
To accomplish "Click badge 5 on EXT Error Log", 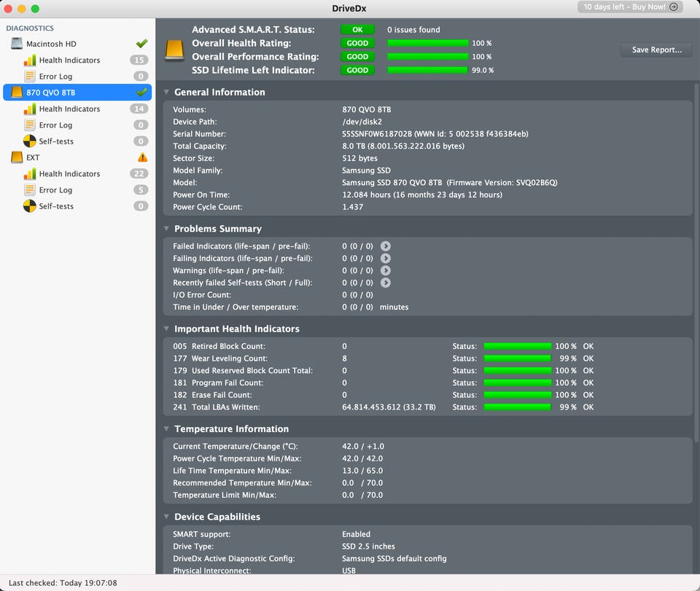I will pyautogui.click(x=141, y=190).
